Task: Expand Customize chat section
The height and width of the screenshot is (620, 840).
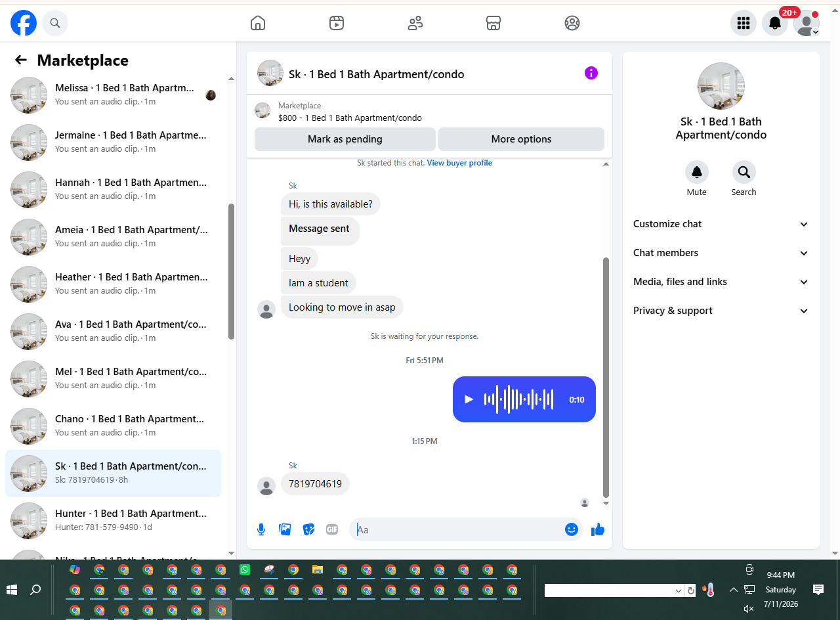Action: pos(721,224)
